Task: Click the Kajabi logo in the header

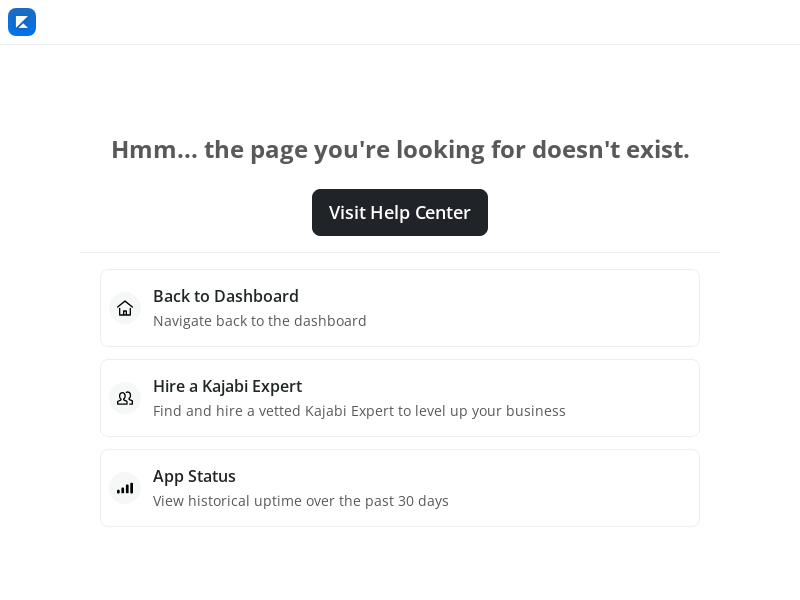Action: [22, 22]
